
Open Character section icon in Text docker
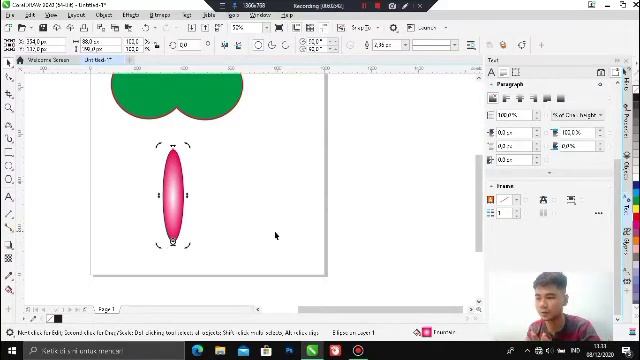click(491, 72)
